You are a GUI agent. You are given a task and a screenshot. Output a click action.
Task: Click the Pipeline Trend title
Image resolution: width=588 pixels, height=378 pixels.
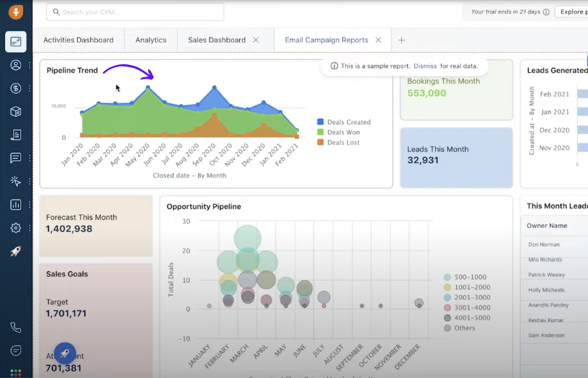click(x=72, y=70)
